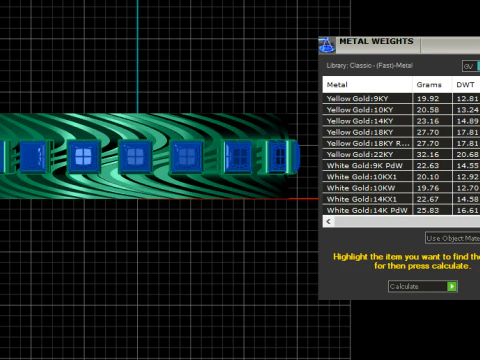Select the White Gold:14KX1 row
Screen dimensions: 480x360
click(401, 199)
